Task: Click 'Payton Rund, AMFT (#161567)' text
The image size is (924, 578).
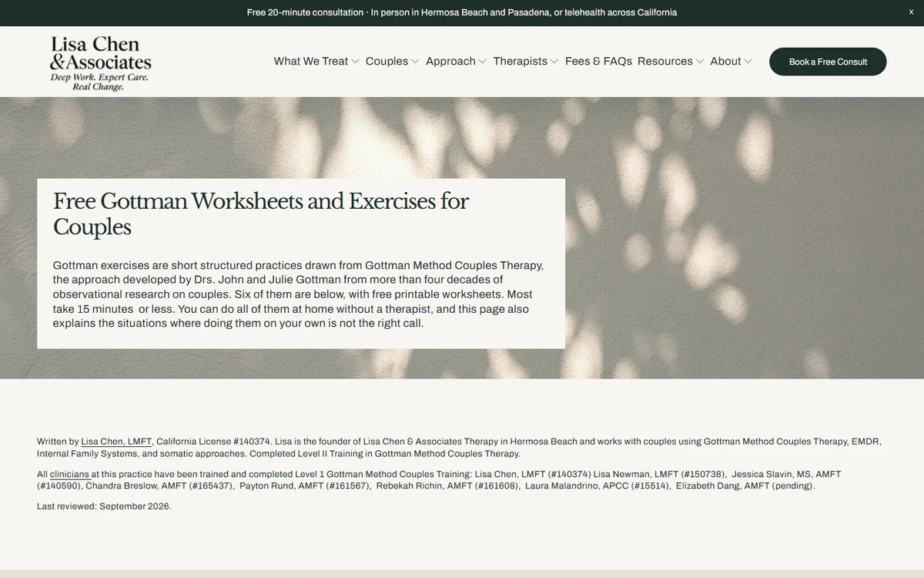Action: [305, 486]
